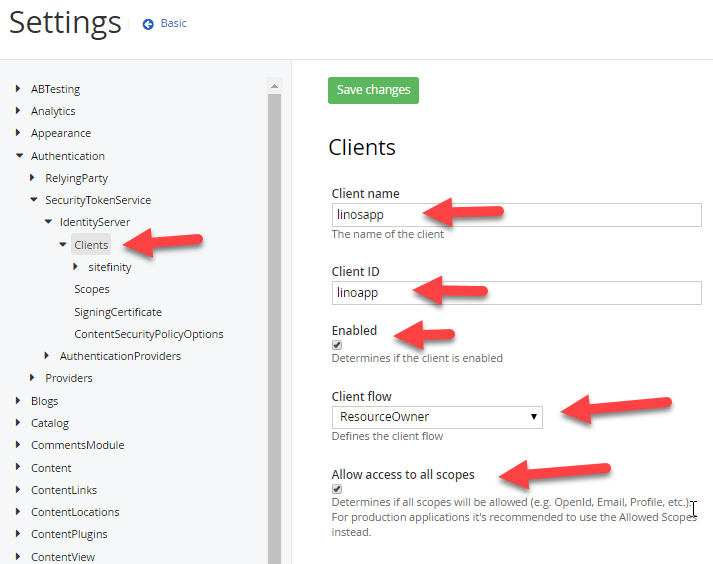The height and width of the screenshot is (564, 713).
Task: Expand the CommentsModule node arrow
Action: [18, 444]
